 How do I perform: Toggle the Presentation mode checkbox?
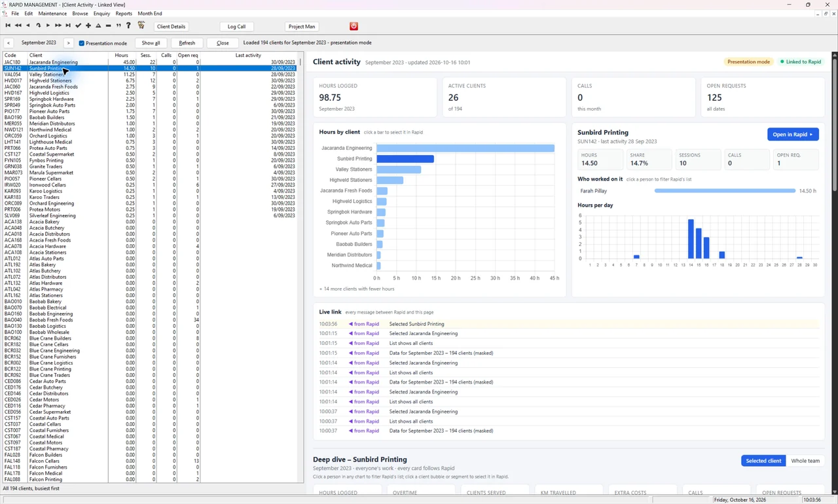[82, 43]
